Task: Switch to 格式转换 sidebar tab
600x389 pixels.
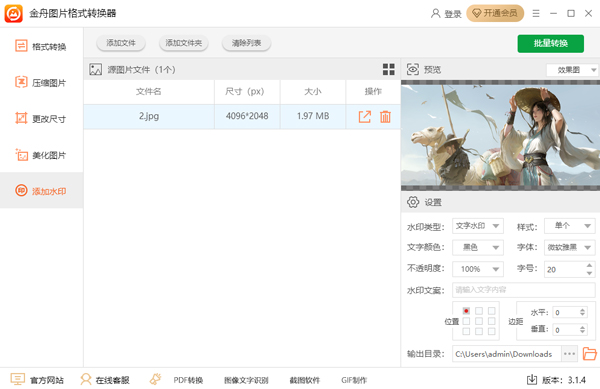Action: (41, 46)
